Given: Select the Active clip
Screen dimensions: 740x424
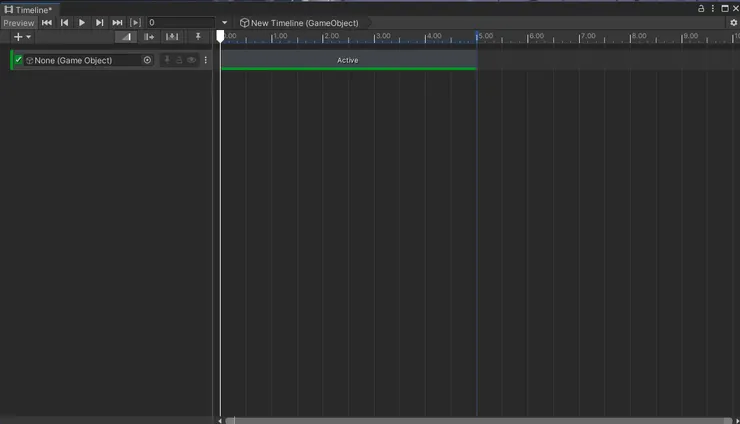Looking at the screenshot, I should 349,60.
